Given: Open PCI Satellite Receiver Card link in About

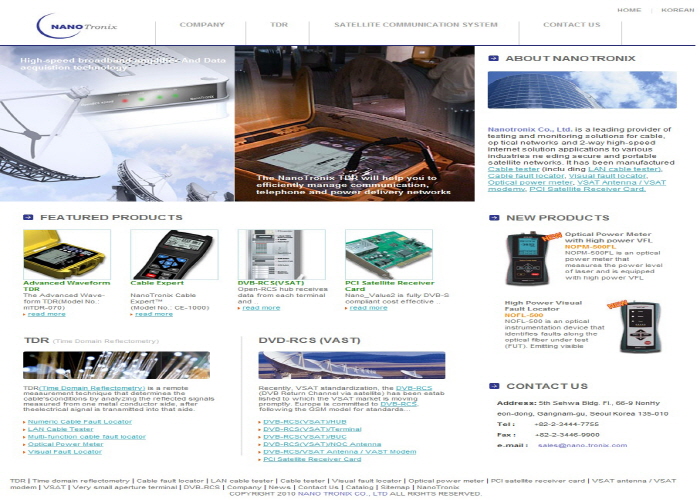Looking at the screenshot, I should [x=588, y=189].
